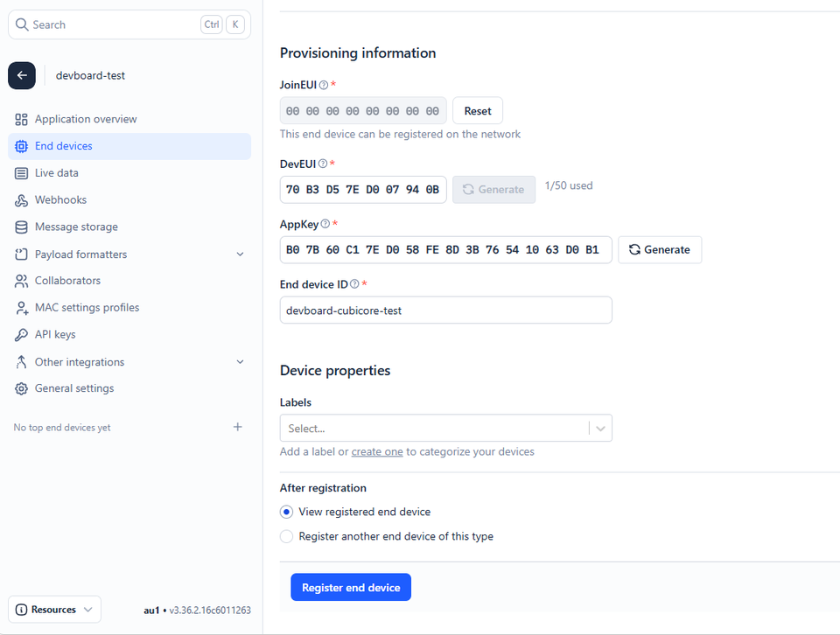
Task: Click the End device ID field
Action: pyautogui.click(x=445, y=310)
